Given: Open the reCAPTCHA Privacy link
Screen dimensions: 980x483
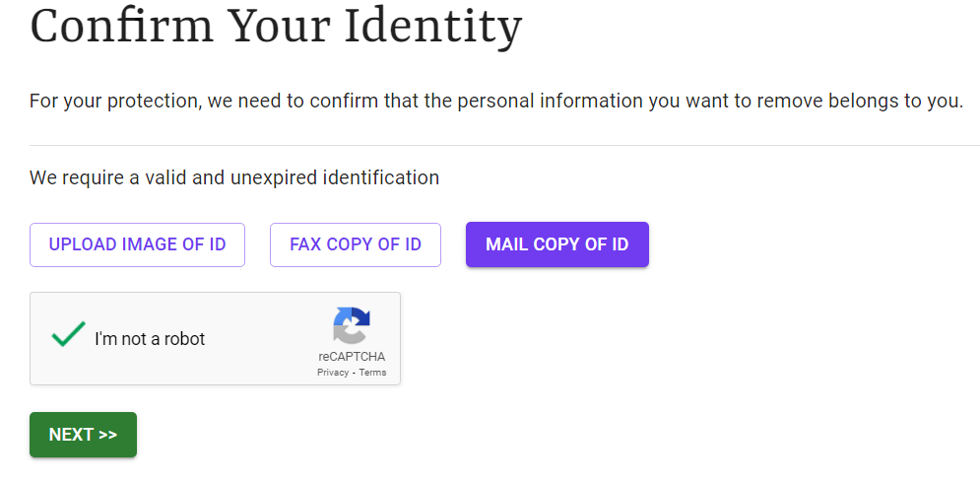Looking at the screenshot, I should [x=333, y=373].
